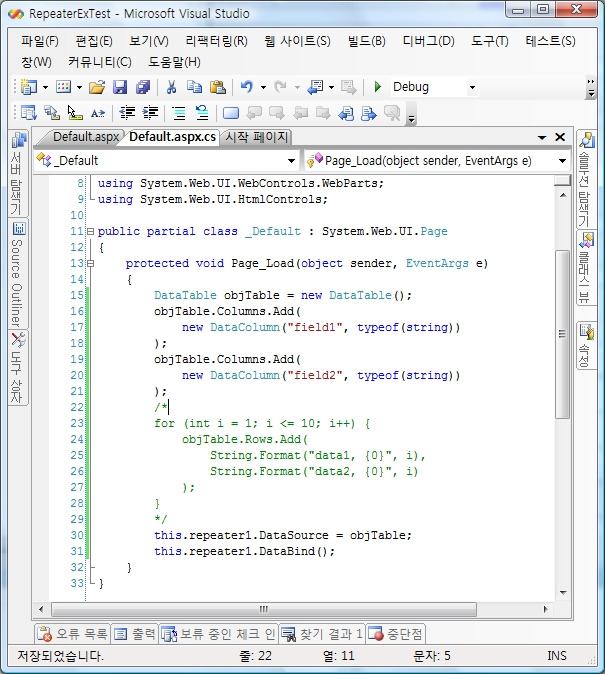Screen dimensions: 605x674
Task: Open the 리팩터링(R) menu
Action: [x=216, y=41]
